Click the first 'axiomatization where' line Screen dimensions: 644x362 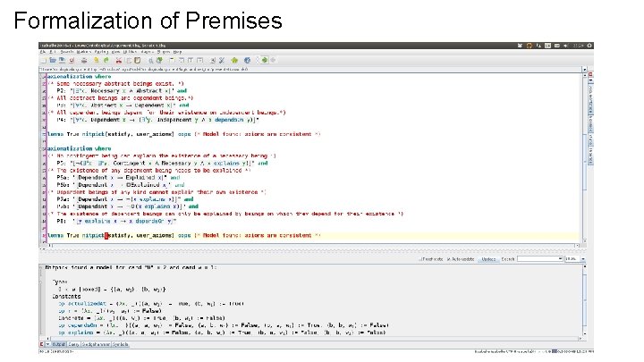click(x=80, y=76)
